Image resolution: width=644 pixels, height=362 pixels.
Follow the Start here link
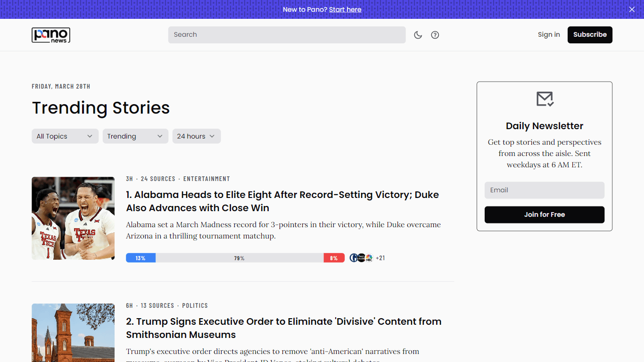coord(345,9)
